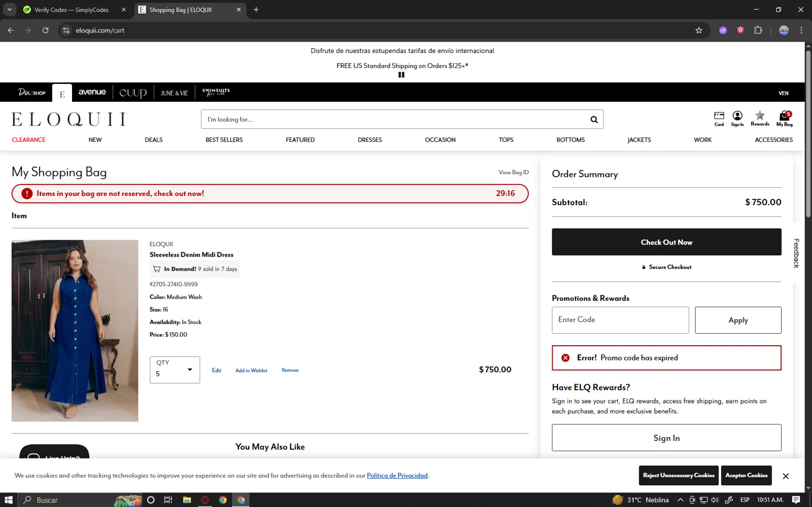812x507 pixels.
Task: Open the browser profile avatar
Action: point(783,30)
